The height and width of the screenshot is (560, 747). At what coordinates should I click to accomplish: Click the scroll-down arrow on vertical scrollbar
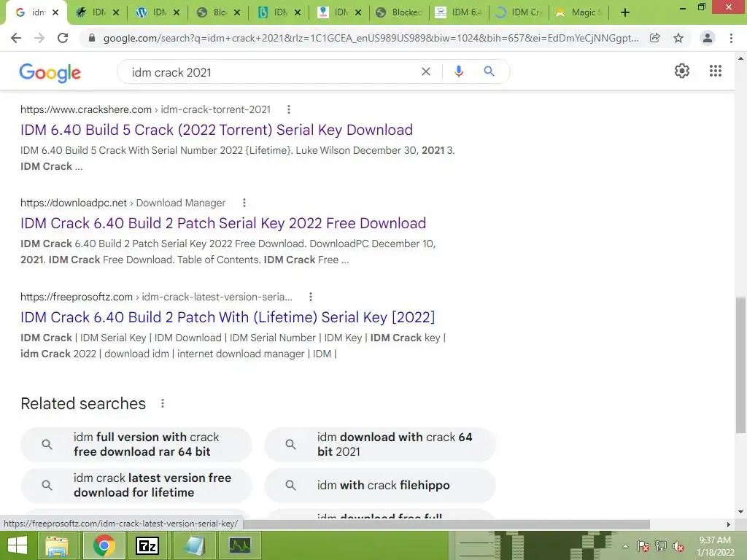(740, 512)
